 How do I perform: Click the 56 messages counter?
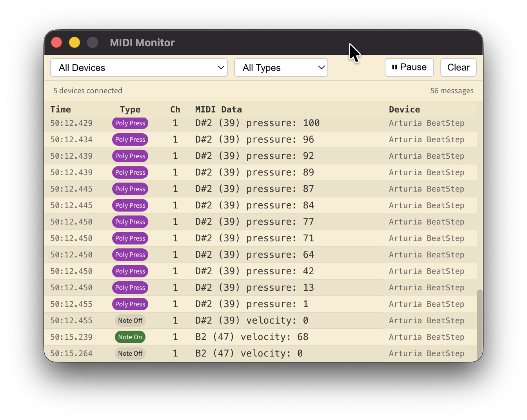point(452,91)
